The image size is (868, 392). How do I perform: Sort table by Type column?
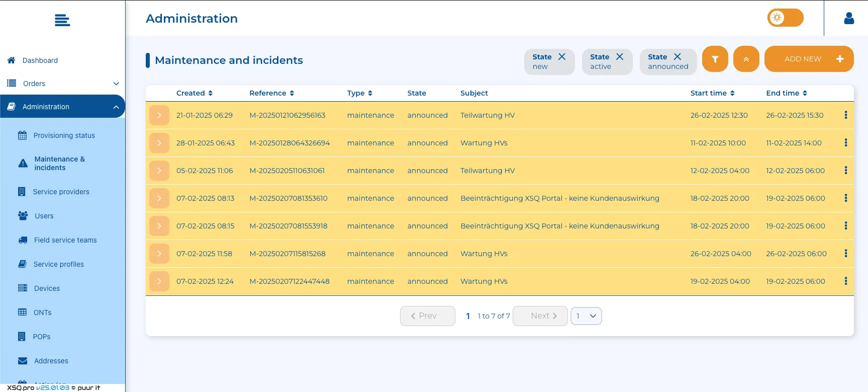click(360, 93)
